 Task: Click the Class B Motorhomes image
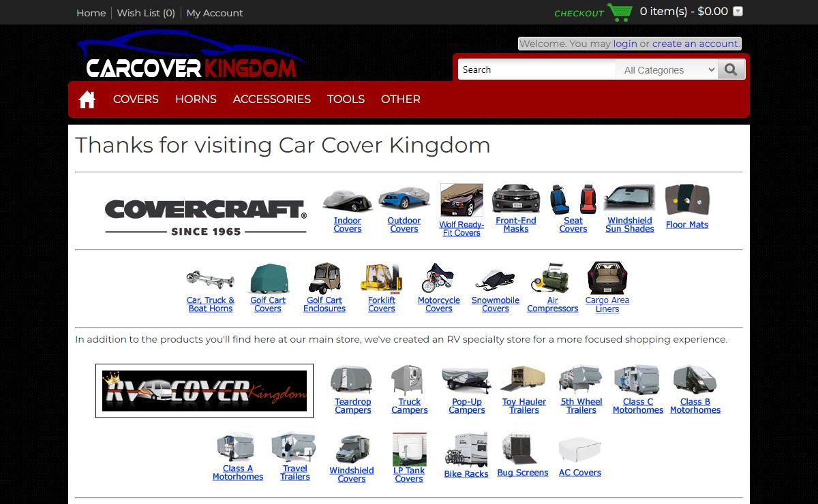click(695, 380)
